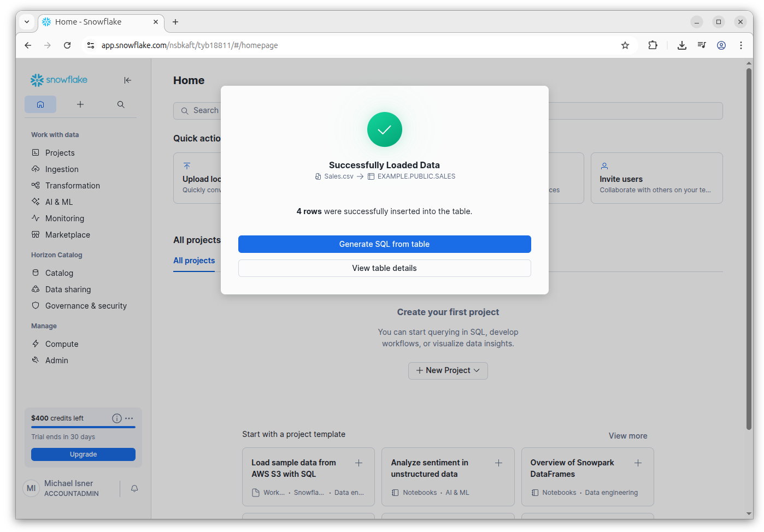
Task: Click the credits info icon
Action: 116,418
